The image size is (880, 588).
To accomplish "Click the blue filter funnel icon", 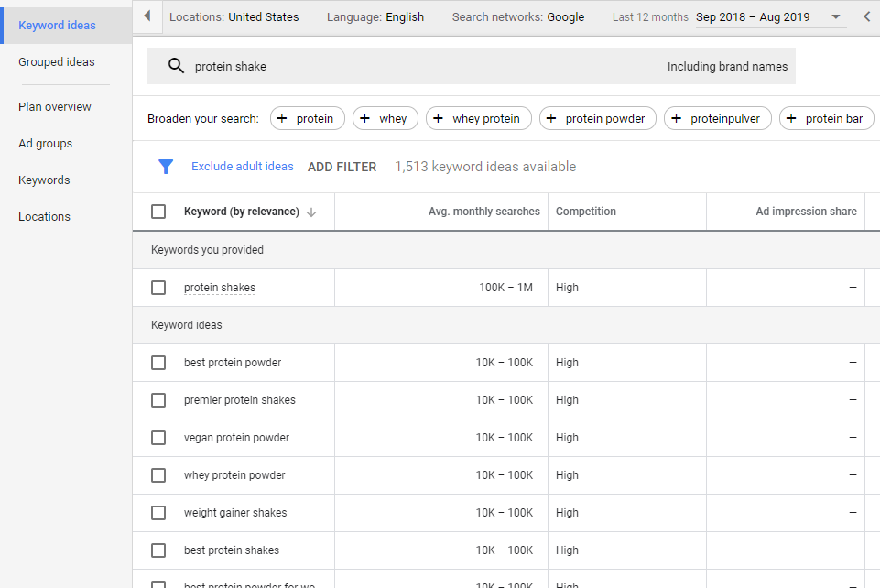I will [166, 167].
